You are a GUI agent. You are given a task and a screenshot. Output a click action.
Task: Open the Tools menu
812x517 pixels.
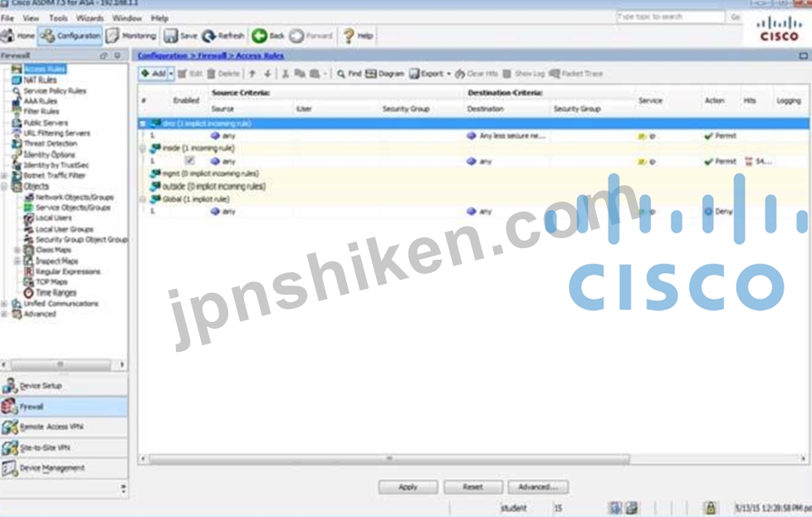[58, 18]
